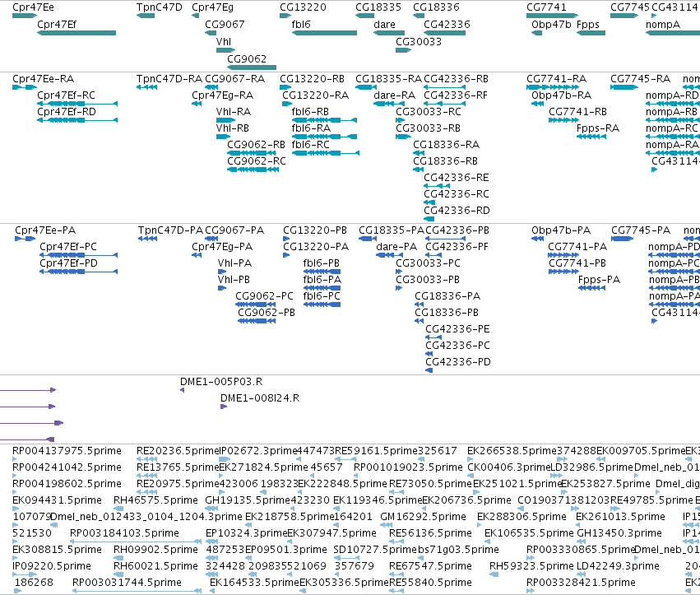
Task: Click the fbl6-RC transcript label
Action: pyautogui.click(x=311, y=145)
